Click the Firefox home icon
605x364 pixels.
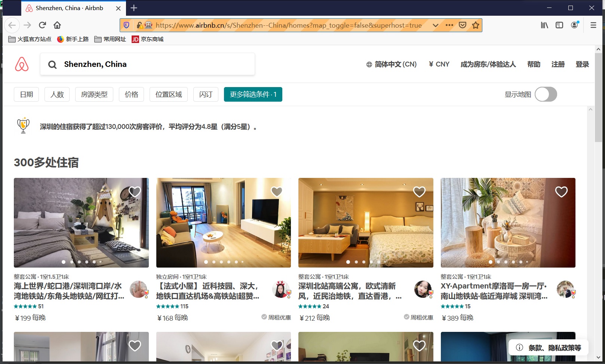coord(57,25)
